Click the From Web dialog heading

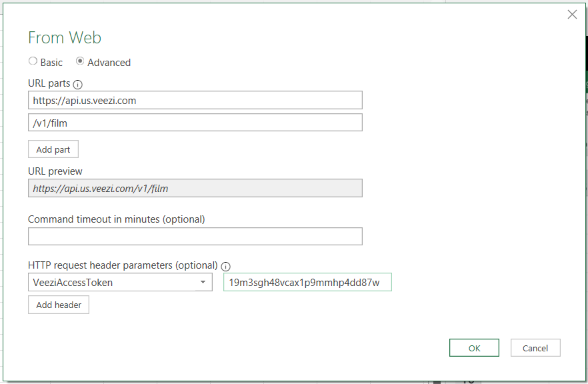pos(64,38)
